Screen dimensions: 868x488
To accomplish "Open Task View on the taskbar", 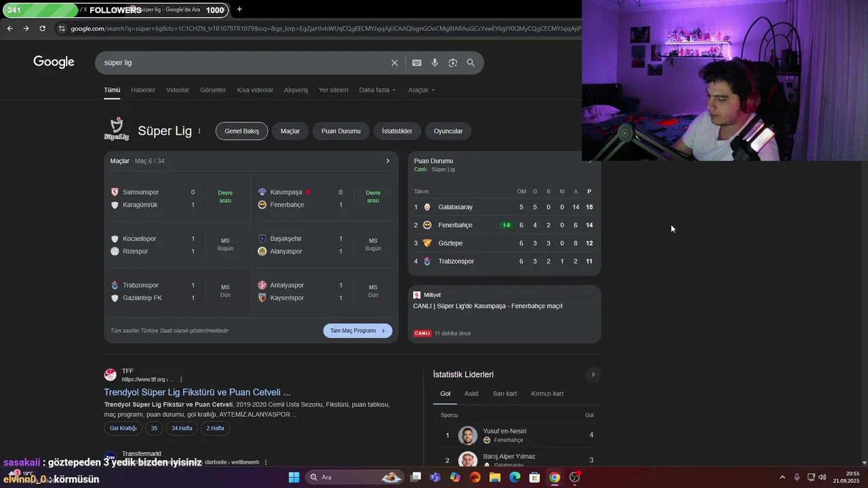I will point(416,477).
